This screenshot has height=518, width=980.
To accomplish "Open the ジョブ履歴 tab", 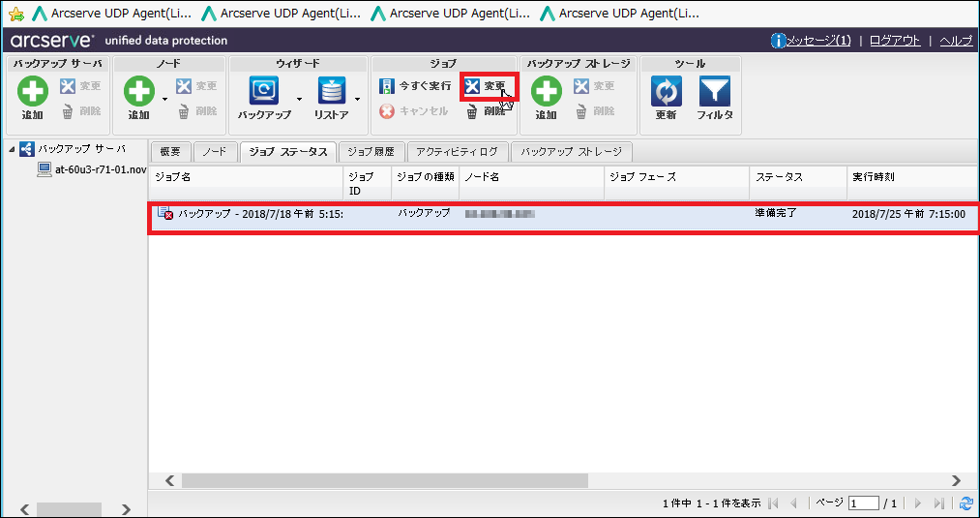I will (371, 151).
